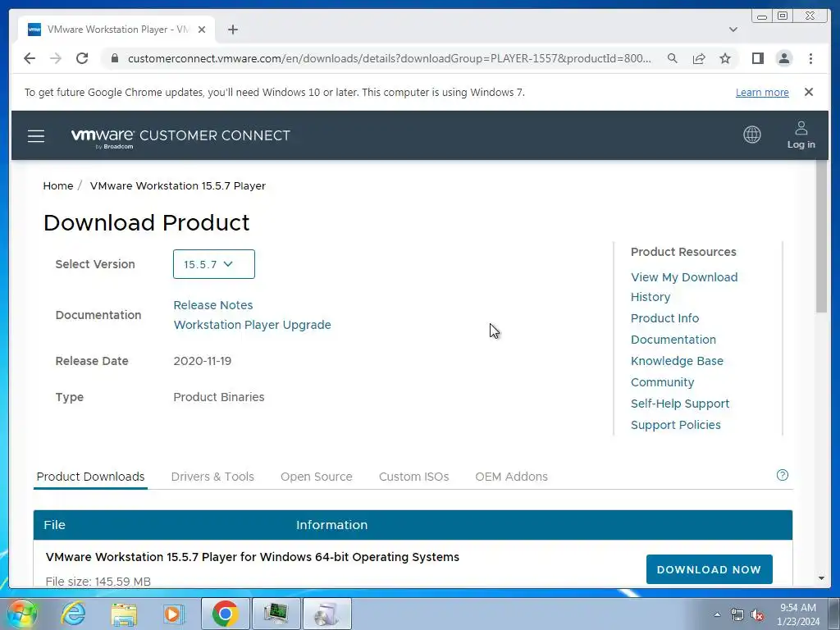The image size is (840, 630).
Task: Open the language globe selector
Action: pos(751,135)
